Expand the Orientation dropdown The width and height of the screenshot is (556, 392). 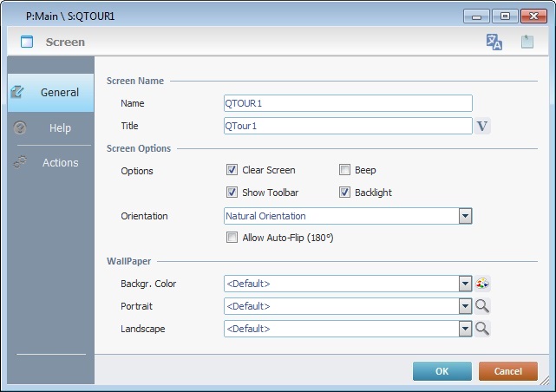465,216
